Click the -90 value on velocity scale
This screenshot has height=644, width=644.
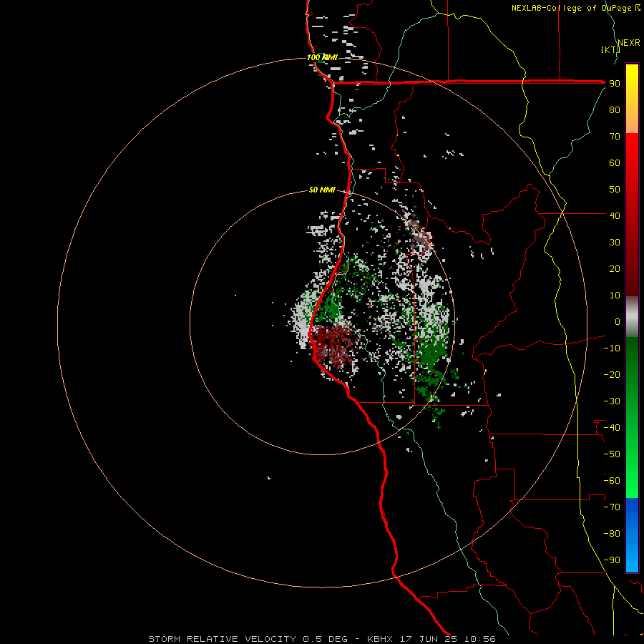(x=612, y=560)
